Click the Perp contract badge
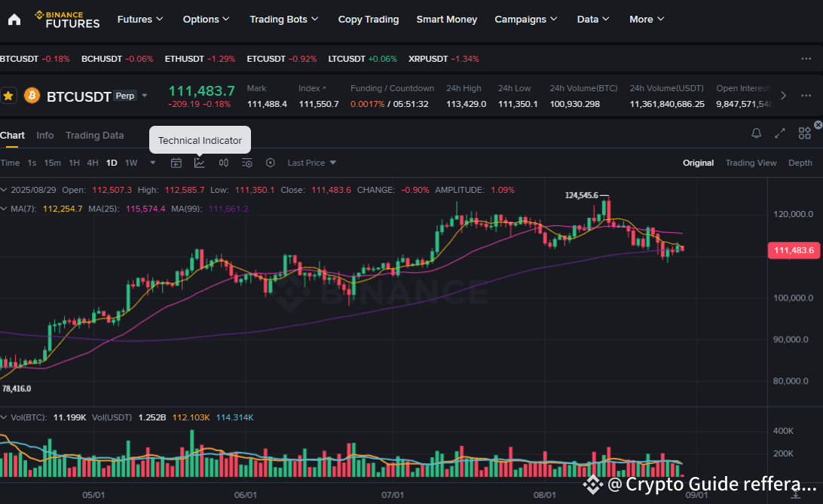 [125, 96]
